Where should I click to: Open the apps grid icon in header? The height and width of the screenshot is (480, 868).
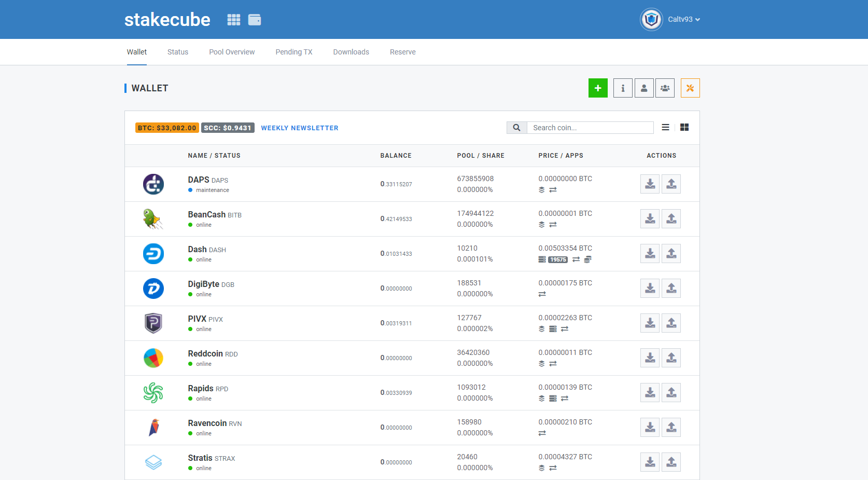(234, 20)
